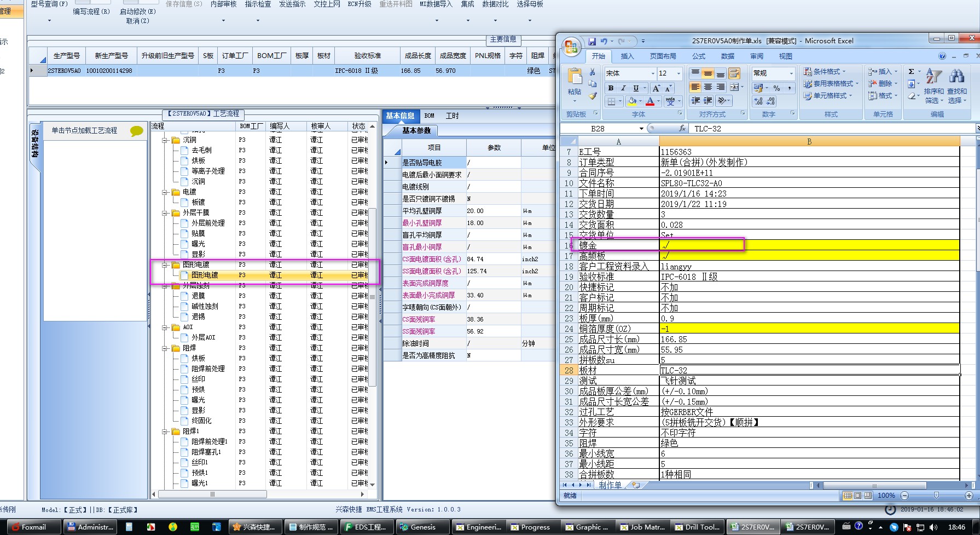Click the Excel zoom slider handle

point(936,496)
